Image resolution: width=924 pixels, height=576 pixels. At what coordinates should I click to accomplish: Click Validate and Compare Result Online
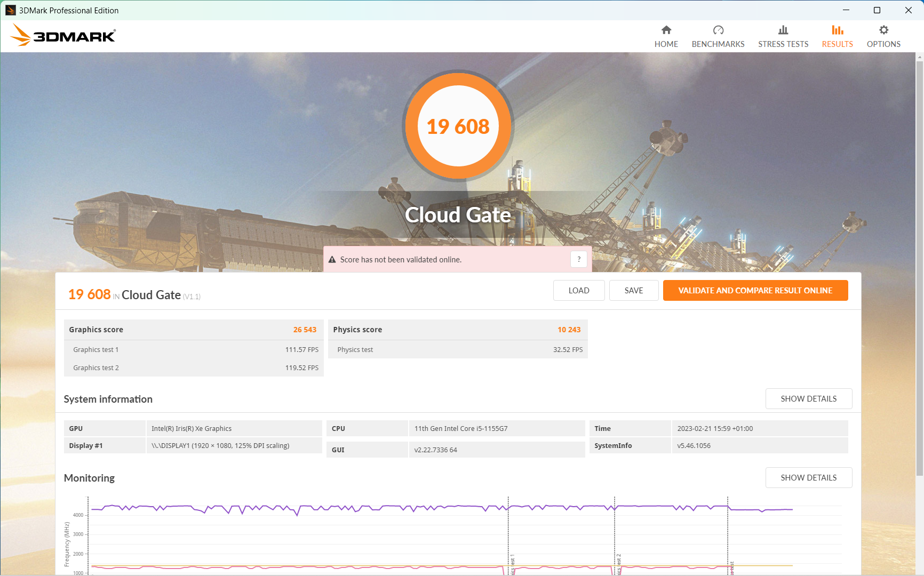[755, 291]
